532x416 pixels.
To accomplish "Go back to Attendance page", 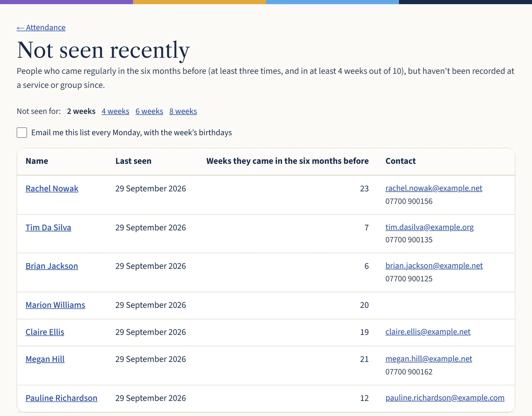I will [41, 27].
